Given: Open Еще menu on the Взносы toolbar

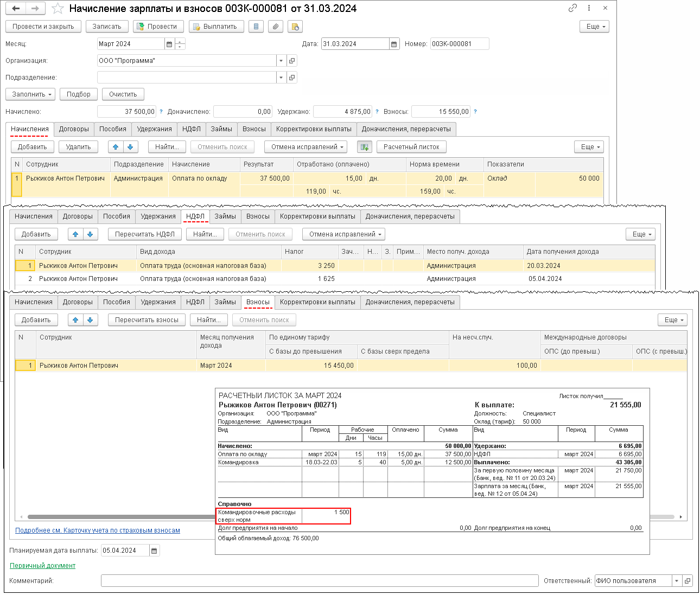Looking at the screenshot, I should point(672,320).
